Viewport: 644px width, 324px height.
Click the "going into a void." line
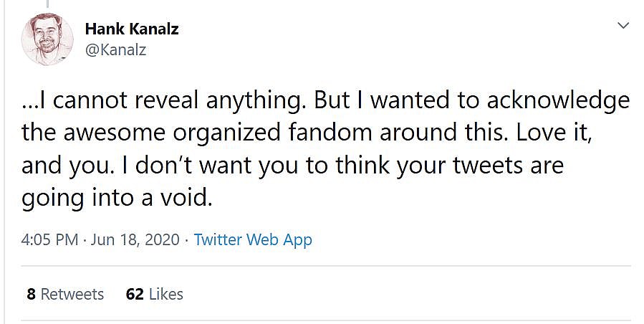point(117,198)
